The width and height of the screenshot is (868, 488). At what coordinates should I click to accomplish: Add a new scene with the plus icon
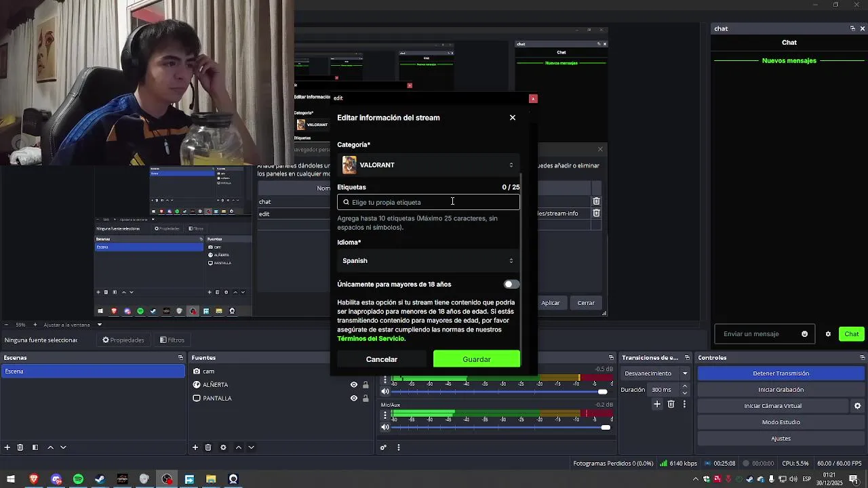click(x=7, y=447)
